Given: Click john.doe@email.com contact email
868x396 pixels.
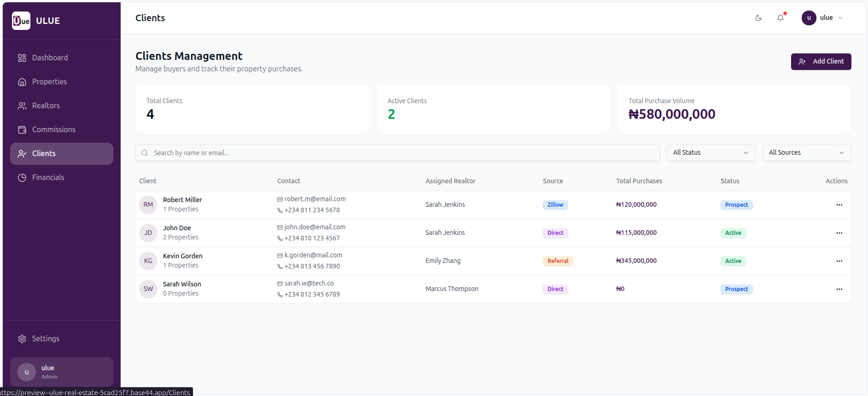Looking at the screenshot, I should point(315,227).
